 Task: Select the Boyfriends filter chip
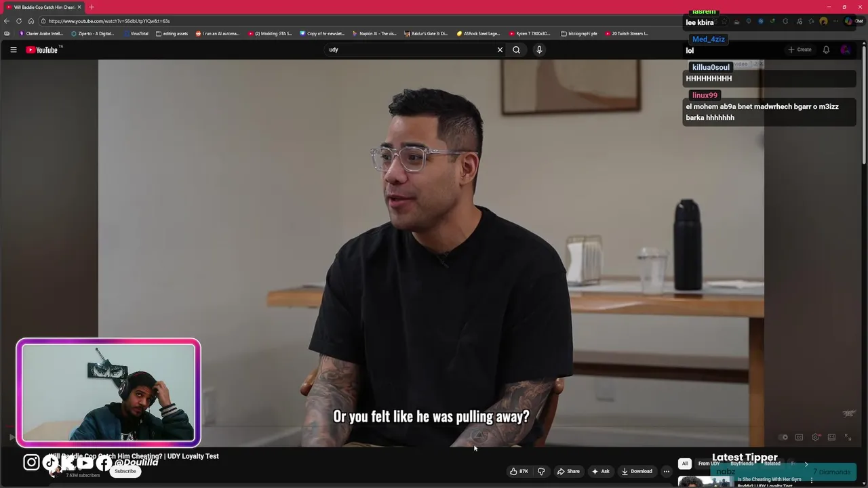coord(742,464)
